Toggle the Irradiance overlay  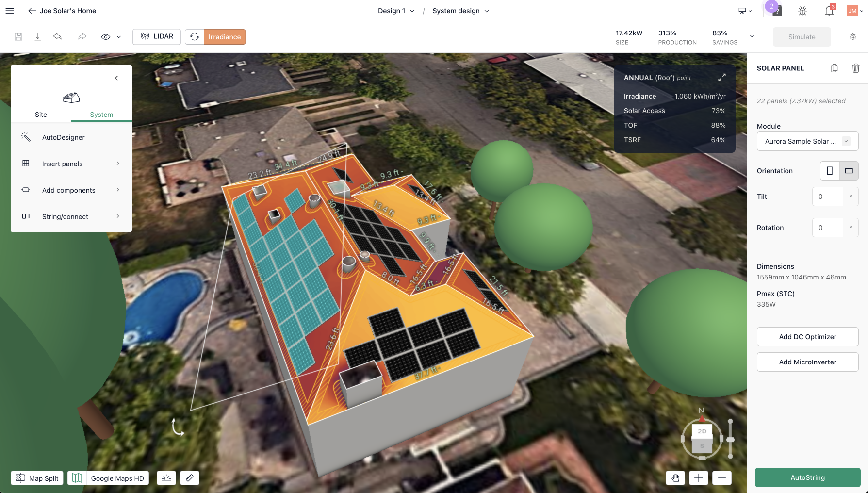(224, 37)
